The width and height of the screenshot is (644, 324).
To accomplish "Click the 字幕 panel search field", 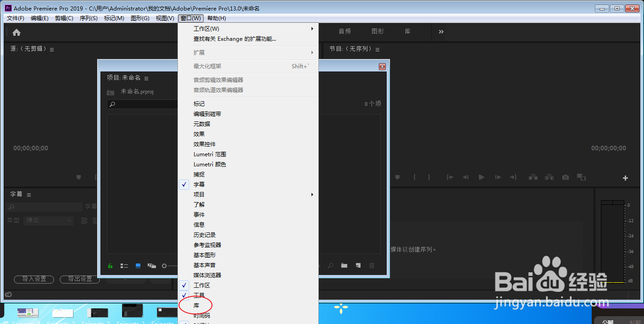I will coord(44,207).
